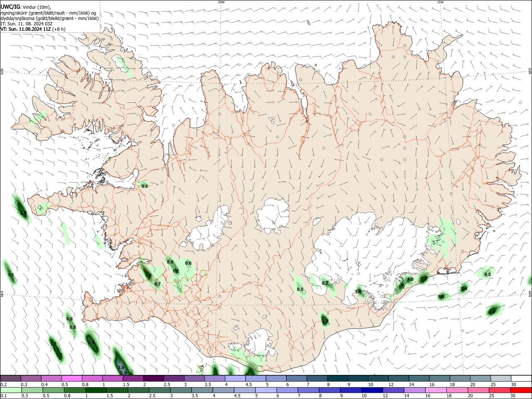
Task: Click the '1.4' precipitation value on the map
Action: 464,288
